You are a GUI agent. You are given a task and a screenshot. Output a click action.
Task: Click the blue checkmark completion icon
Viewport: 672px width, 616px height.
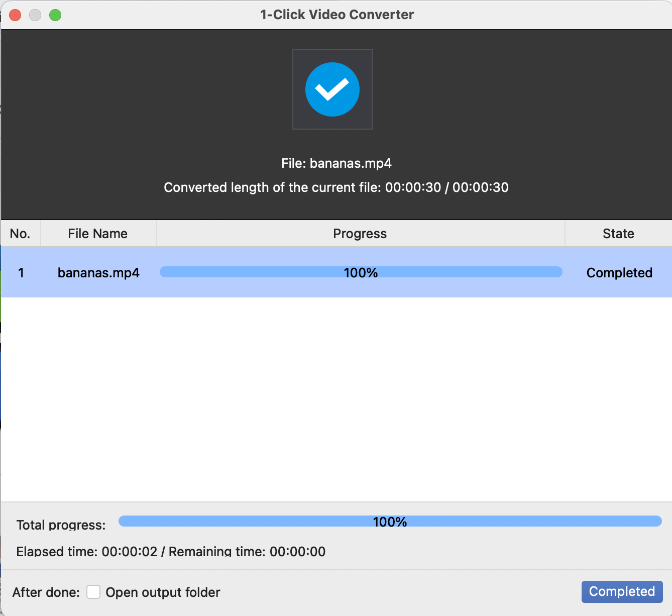332,89
